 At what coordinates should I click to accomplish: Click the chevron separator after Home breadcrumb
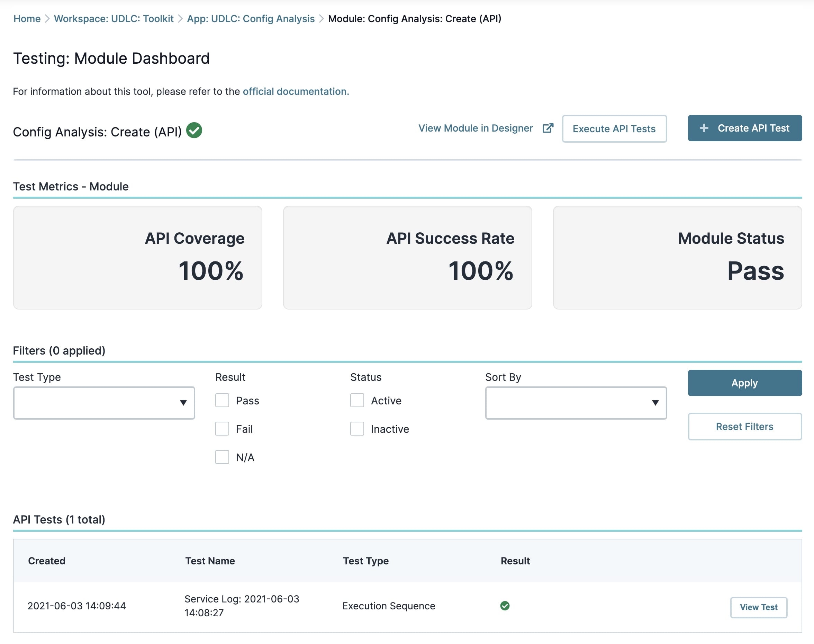point(47,18)
